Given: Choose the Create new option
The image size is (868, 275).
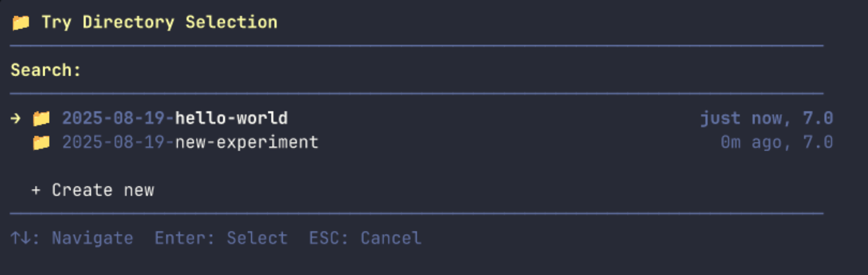Looking at the screenshot, I should pyautogui.click(x=102, y=190).
